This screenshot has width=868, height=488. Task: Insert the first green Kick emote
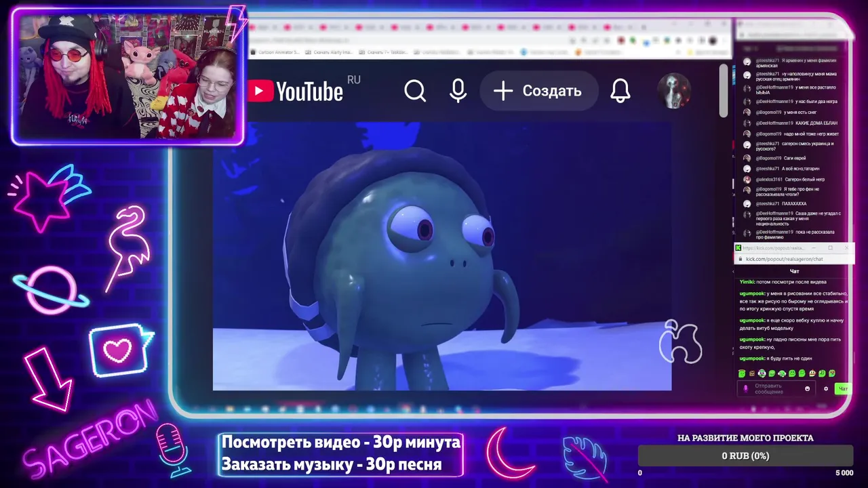point(742,373)
